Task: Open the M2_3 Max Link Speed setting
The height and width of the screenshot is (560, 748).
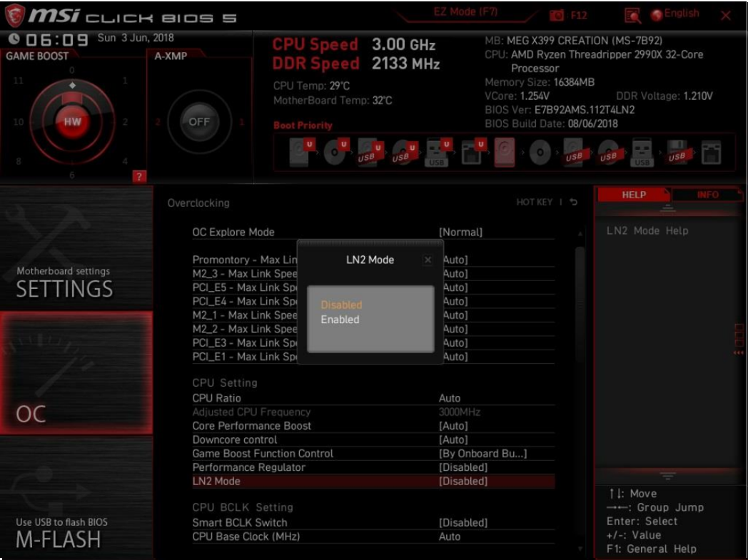Action: 373,273
